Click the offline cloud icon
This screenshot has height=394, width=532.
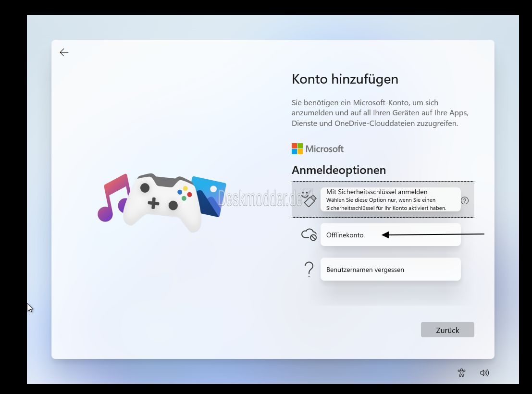(309, 234)
